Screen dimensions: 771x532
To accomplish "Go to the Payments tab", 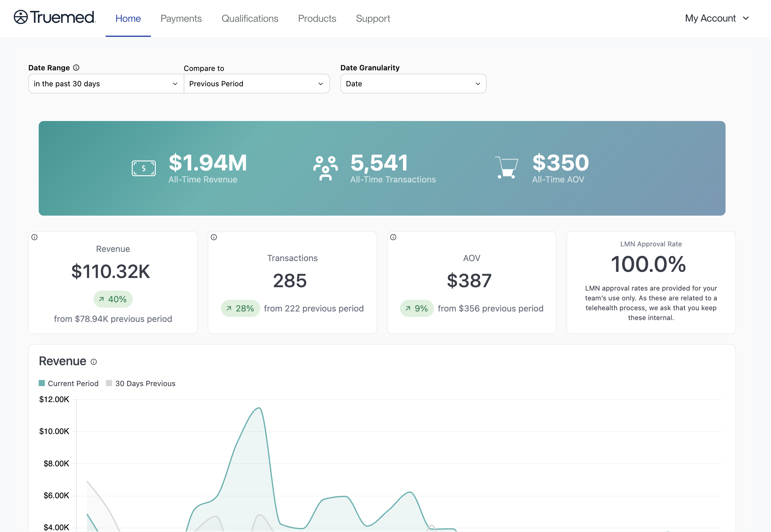I will pos(181,18).
